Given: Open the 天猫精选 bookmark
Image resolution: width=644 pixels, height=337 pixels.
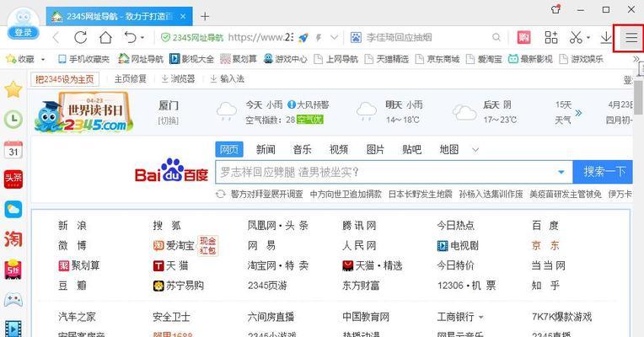Looking at the screenshot, I should 387,60.
